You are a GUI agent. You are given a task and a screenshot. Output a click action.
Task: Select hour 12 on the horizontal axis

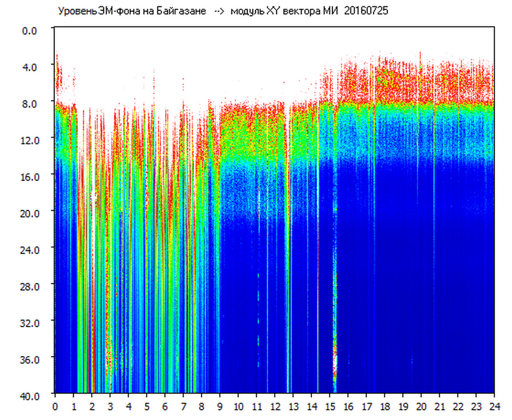275,406
